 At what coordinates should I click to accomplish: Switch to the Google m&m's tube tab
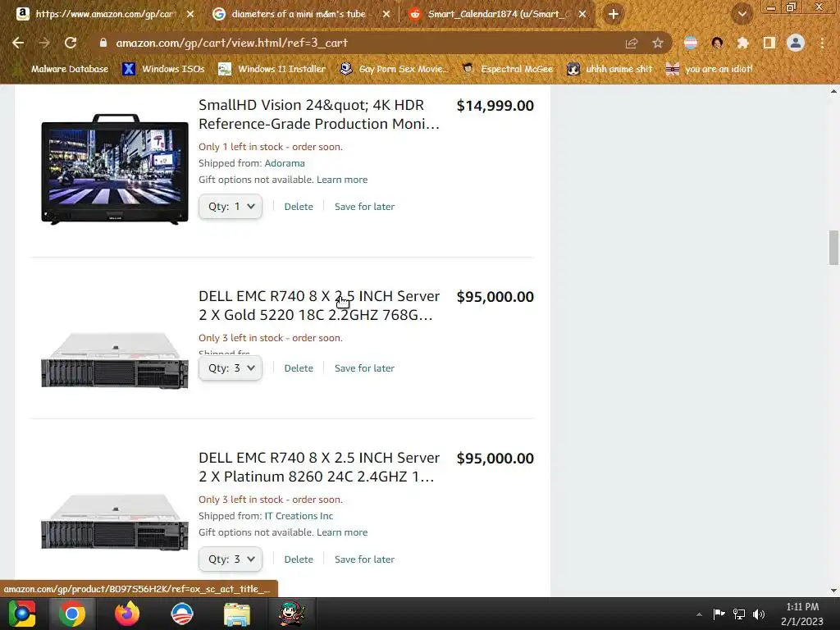(297, 14)
